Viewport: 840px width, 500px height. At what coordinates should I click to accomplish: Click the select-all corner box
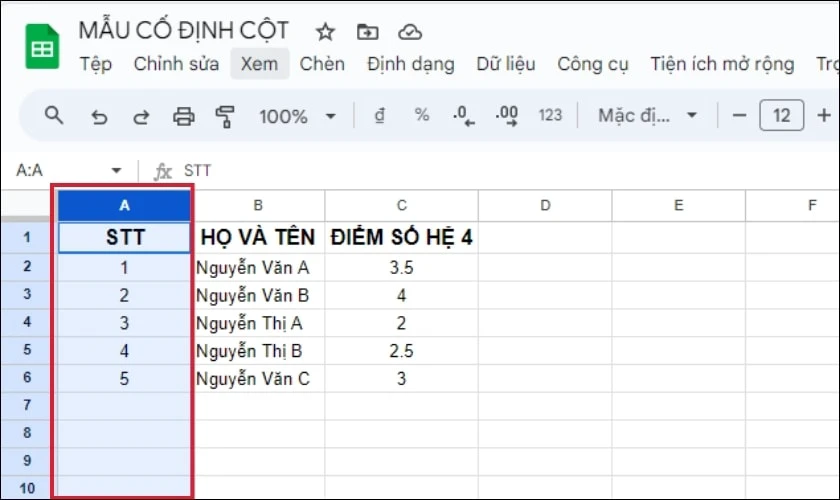point(27,205)
